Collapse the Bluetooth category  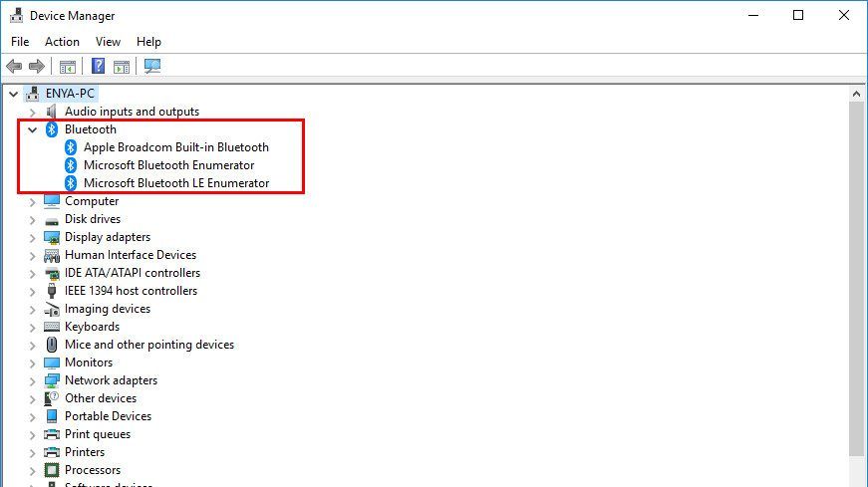[x=33, y=129]
